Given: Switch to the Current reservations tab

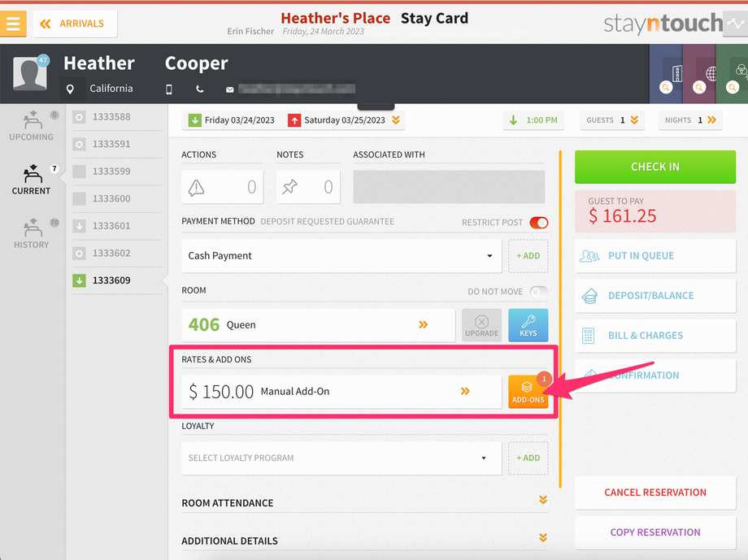Looking at the screenshot, I should 32,180.
